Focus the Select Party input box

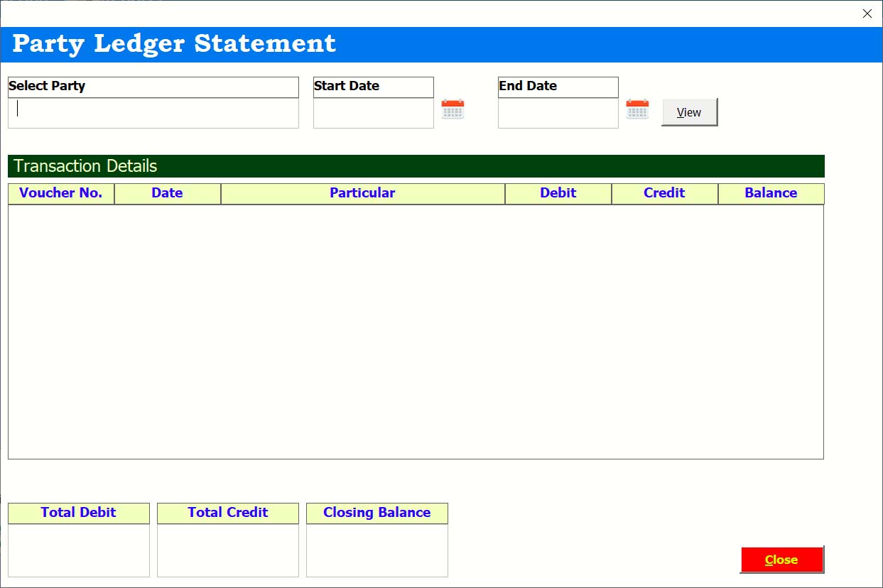pyautogui.click(x=153, y=113)
